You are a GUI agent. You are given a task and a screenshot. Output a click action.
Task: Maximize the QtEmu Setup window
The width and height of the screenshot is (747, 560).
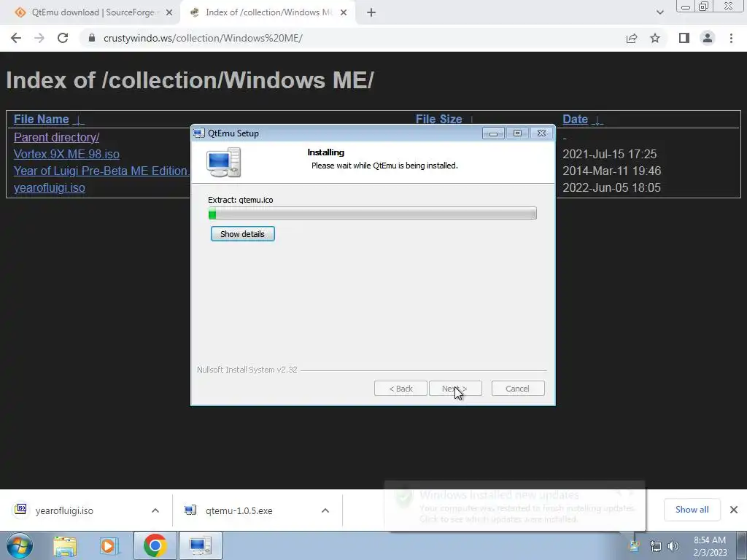[x=517, y=133]
